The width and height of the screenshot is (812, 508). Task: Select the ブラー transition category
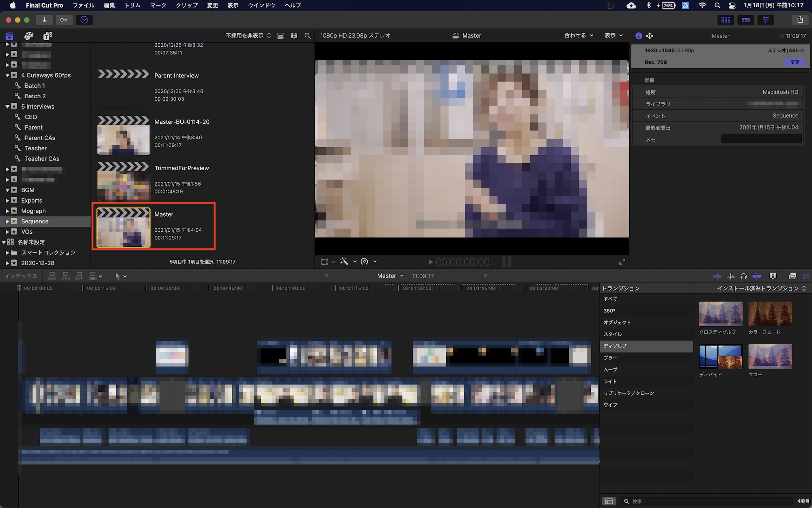610,358
